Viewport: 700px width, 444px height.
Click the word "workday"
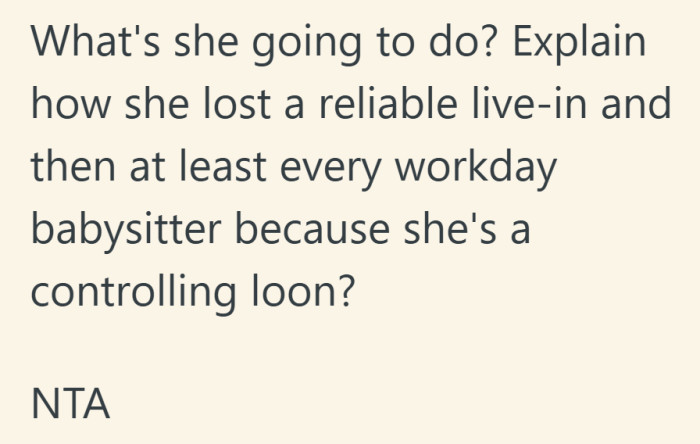tap(476, 169)
